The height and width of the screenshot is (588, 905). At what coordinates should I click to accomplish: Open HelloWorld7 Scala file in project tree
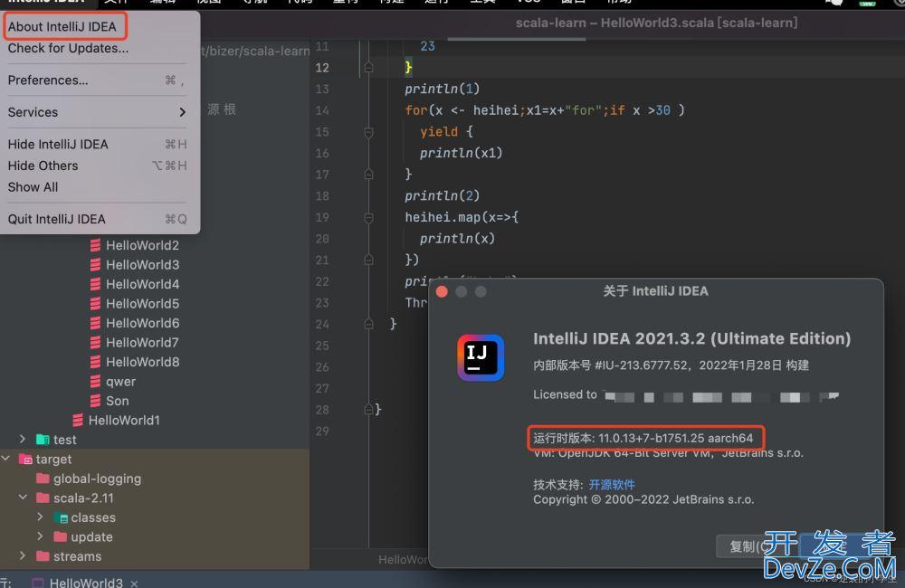coord(142,343)
